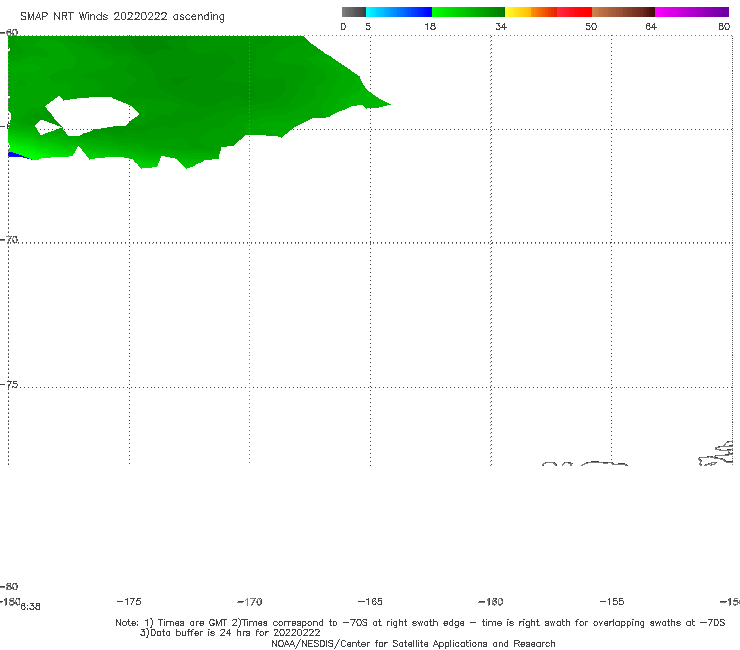
Task: Click the brown segment of the color bar
Action: coord(623,12)
